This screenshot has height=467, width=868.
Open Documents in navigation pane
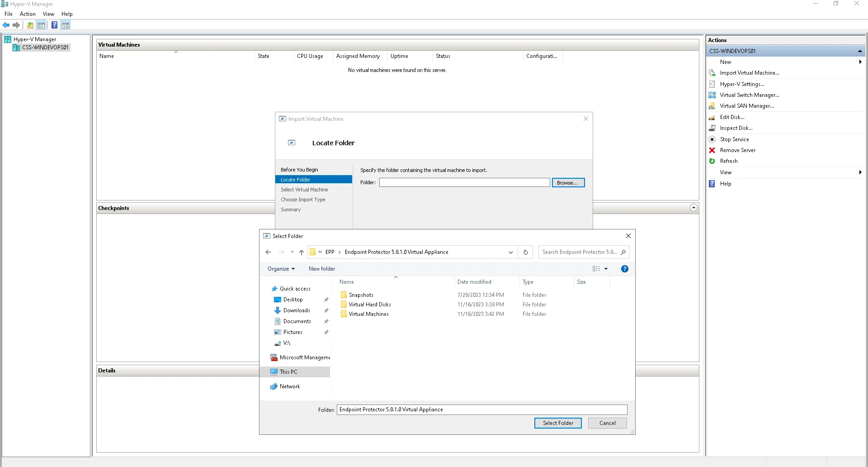297,321
